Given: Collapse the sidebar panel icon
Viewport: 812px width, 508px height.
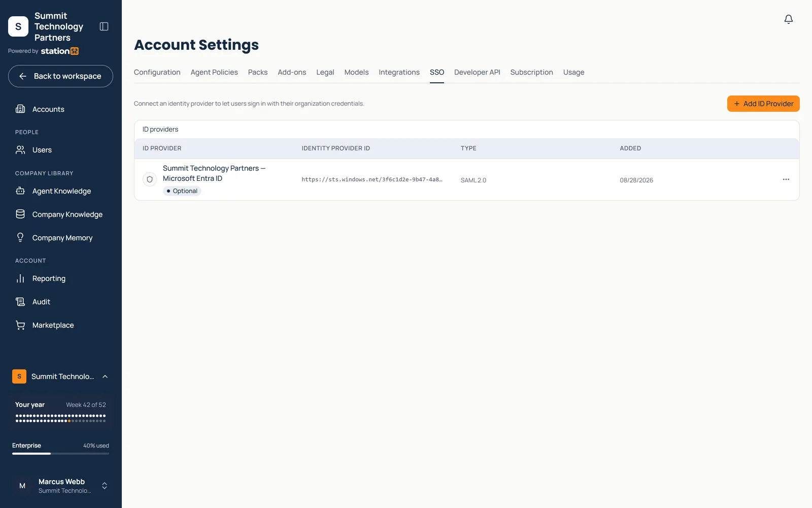Looking at the screenshot, I should click(104, 26).
